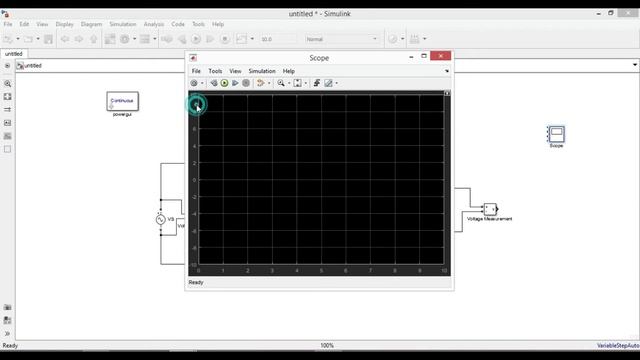Stop simulation from Scope toolbar
Viewport: 640px width, 360px height.
tap(246, 83)
